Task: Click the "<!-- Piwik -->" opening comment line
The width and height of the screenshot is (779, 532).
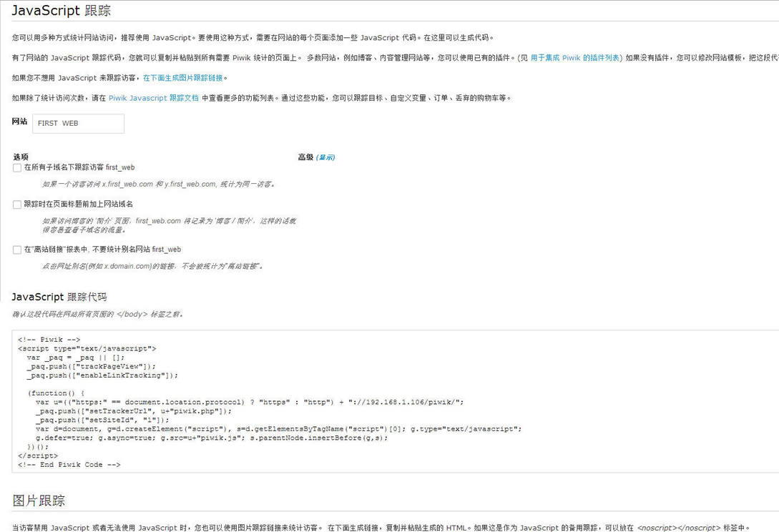Action: point(49,339)
